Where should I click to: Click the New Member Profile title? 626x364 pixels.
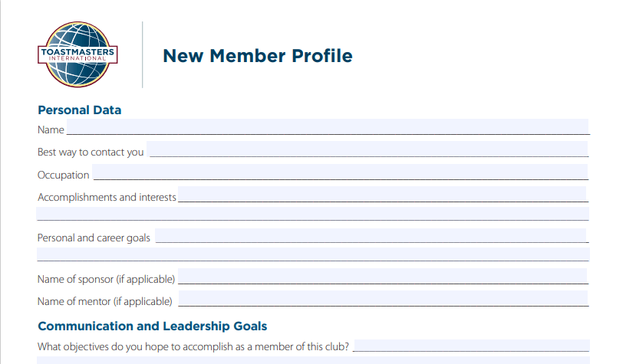coord(258,56)
